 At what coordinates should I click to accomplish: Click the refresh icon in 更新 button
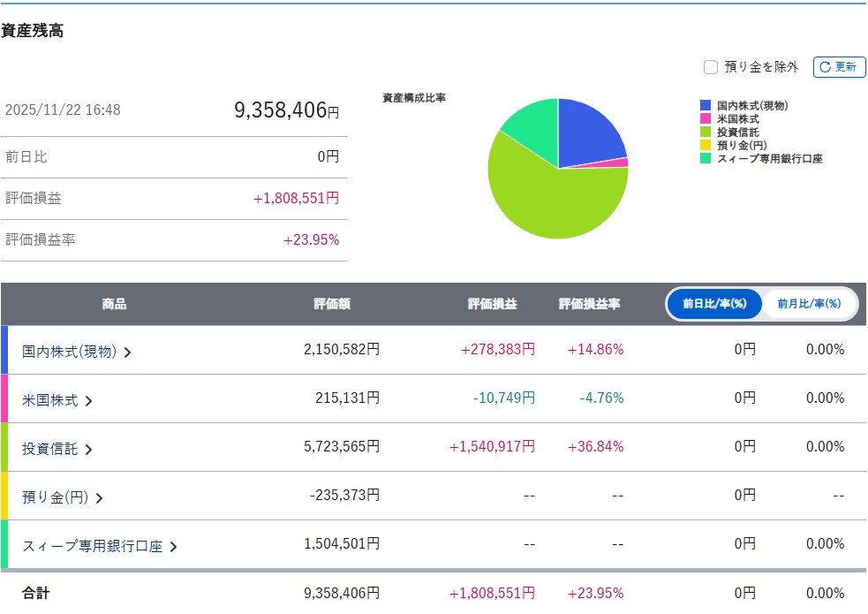click(825, 67)
